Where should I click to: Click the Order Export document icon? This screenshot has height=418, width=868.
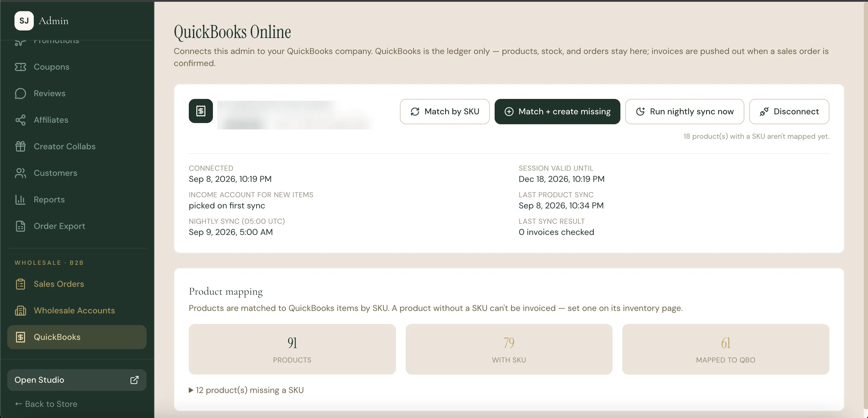coord(20,226)
